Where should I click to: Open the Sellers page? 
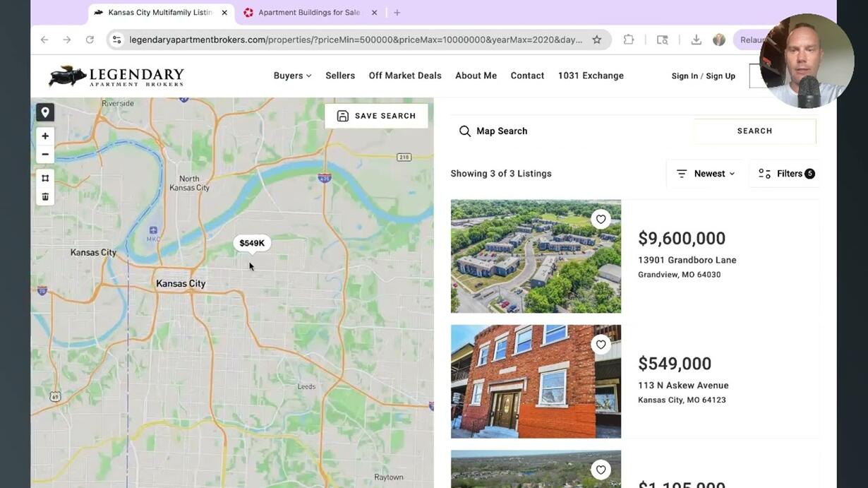coord(340,76)
